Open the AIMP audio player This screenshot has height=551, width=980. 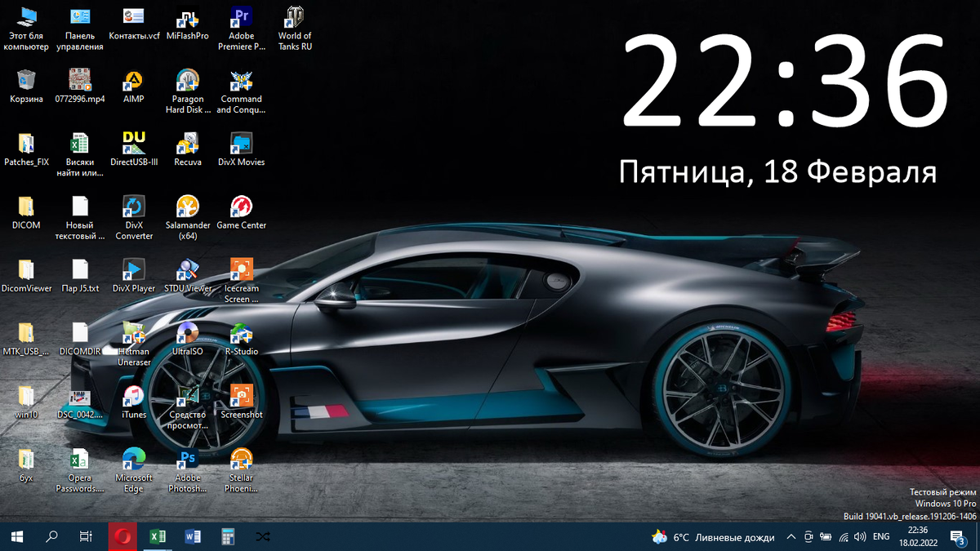click(133, 82)
